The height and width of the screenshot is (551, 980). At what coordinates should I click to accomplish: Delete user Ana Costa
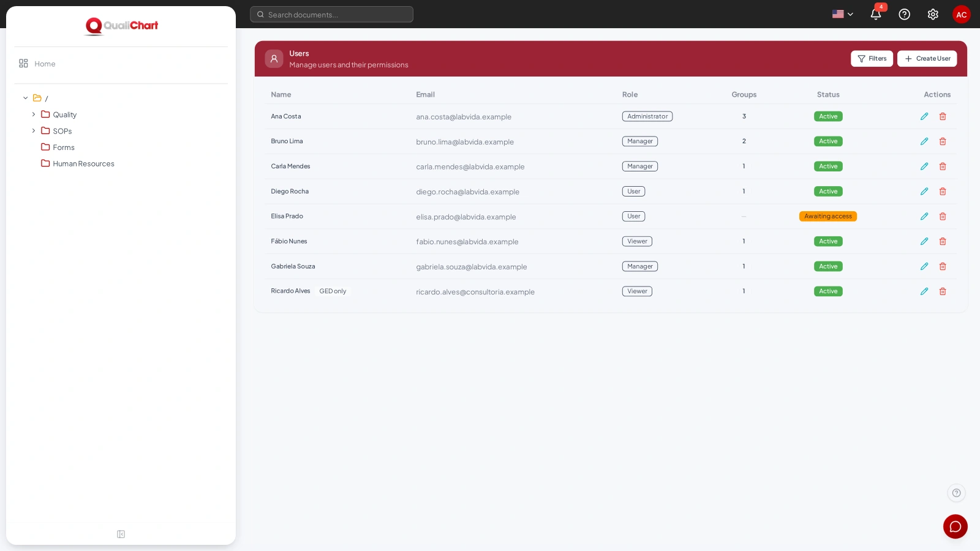tap(943, 116)
